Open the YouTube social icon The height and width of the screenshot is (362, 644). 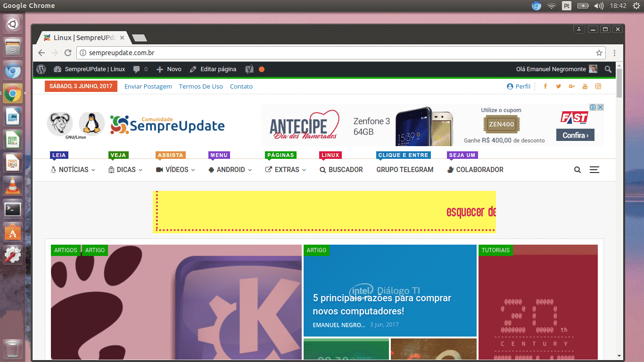(585, 86)
